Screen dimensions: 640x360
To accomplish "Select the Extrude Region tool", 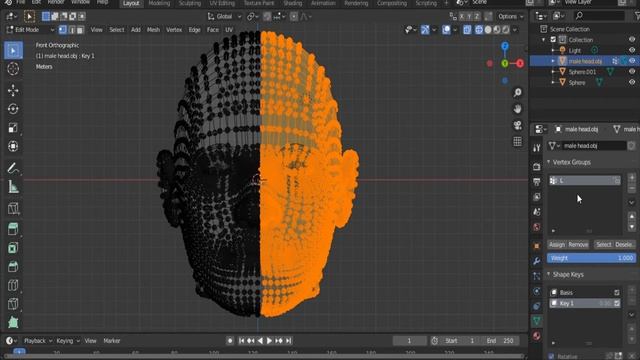I will point(13,229).
